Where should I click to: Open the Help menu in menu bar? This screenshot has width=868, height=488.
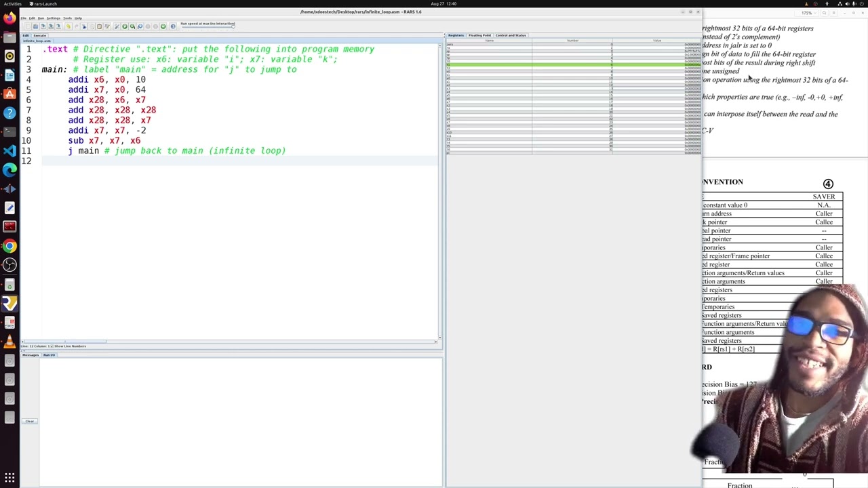point(78,18)
